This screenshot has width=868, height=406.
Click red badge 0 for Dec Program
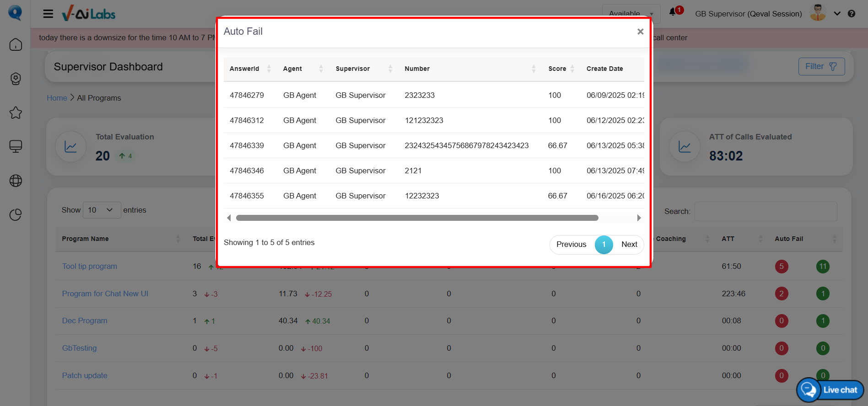(782, 321)
